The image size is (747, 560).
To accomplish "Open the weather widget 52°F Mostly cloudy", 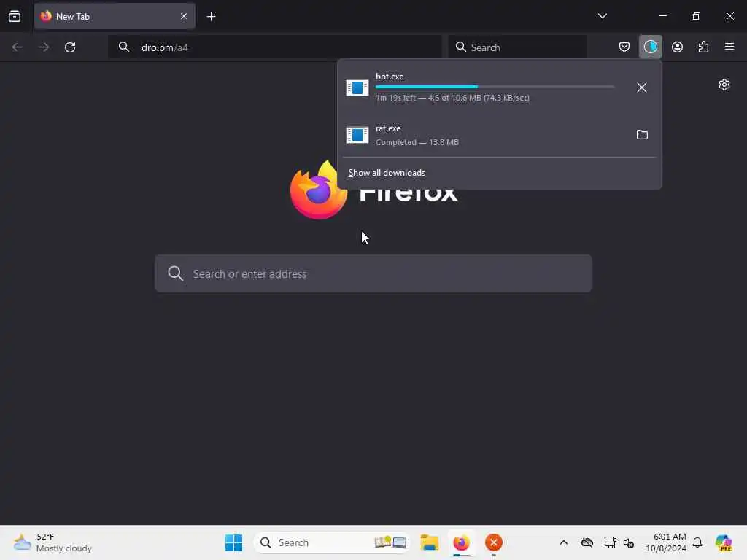I will (x=53, y=542).
